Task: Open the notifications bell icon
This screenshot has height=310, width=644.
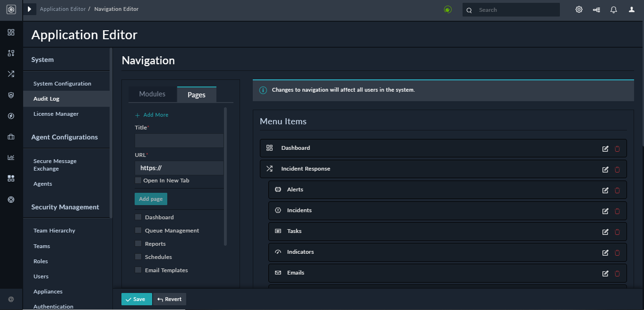Action: (x=613, y=9)
